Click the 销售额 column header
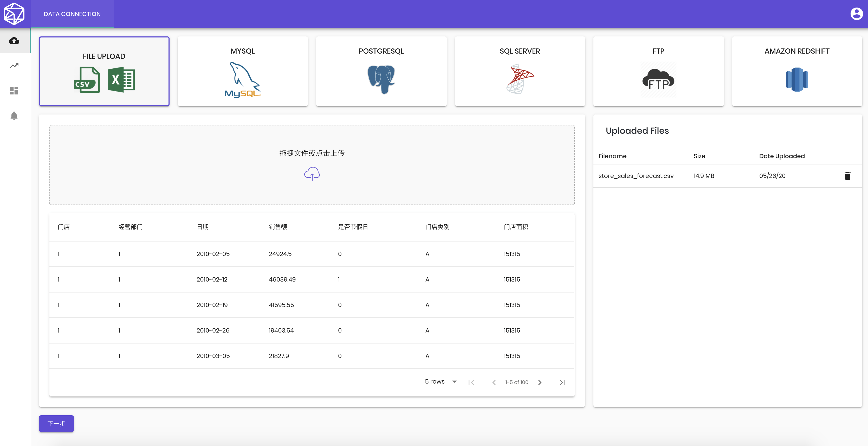This screenshot has width=868, height=446. tap(278, 227)
